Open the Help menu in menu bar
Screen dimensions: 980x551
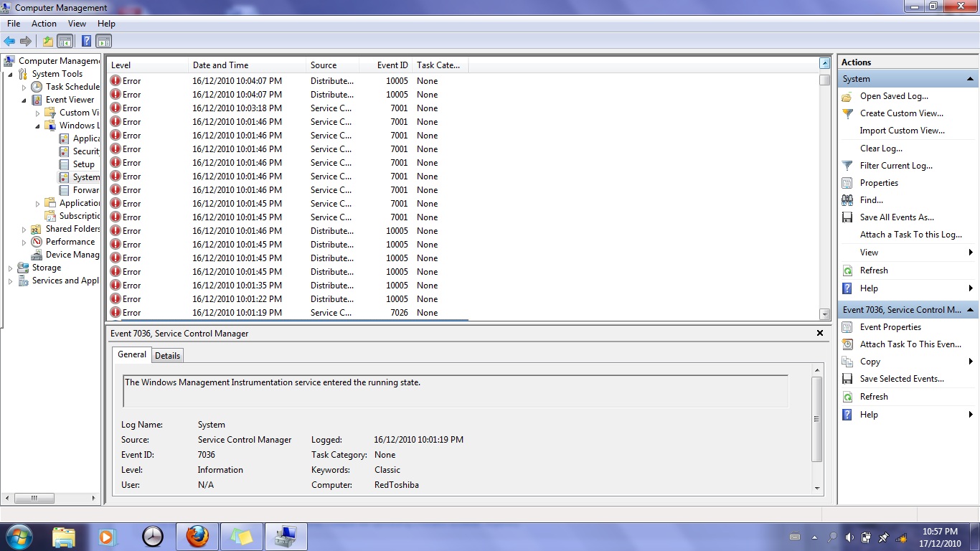tap(106, 24)
